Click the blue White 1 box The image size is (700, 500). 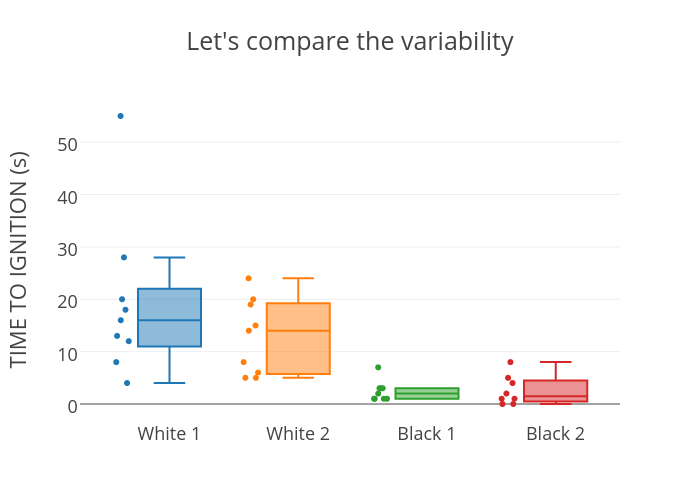(169, 318)
